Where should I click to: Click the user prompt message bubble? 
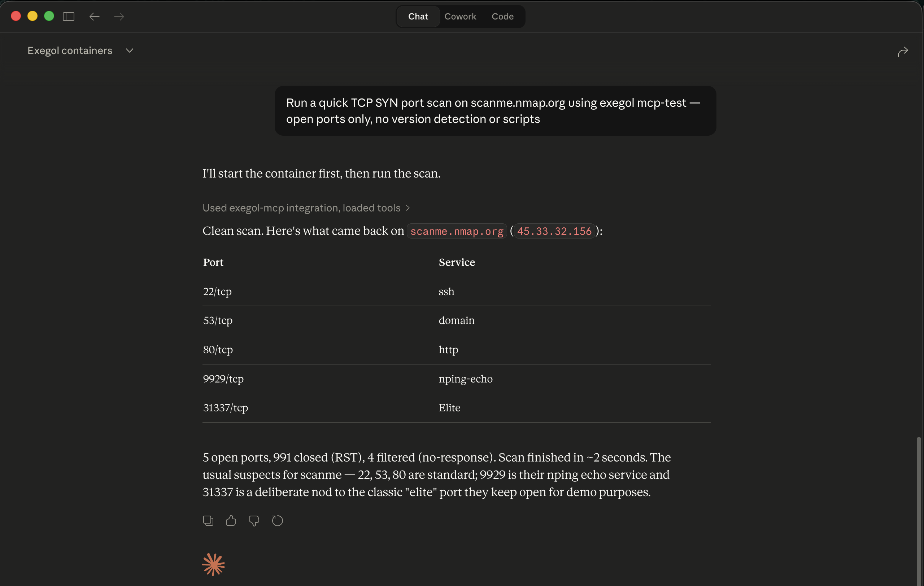495,111
